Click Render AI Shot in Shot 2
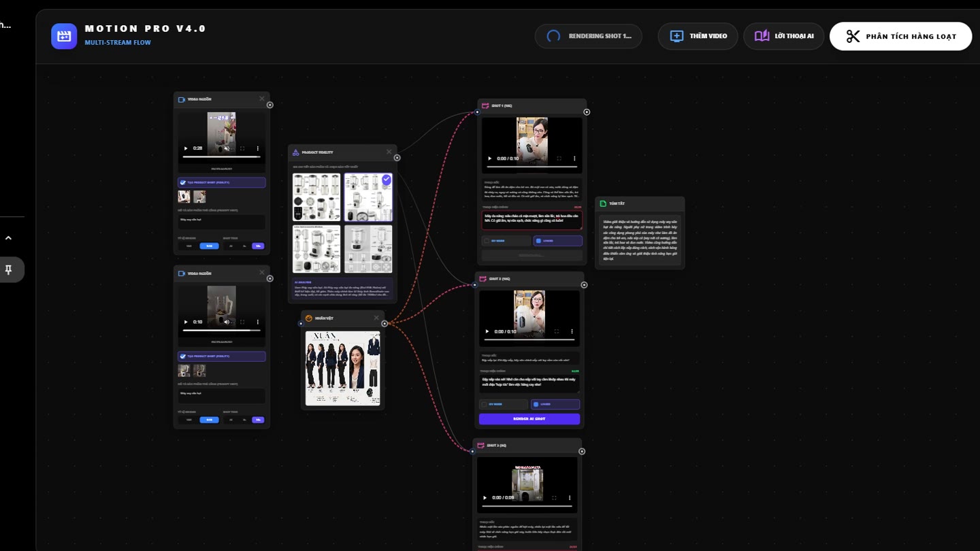 [x=529, y=419]
